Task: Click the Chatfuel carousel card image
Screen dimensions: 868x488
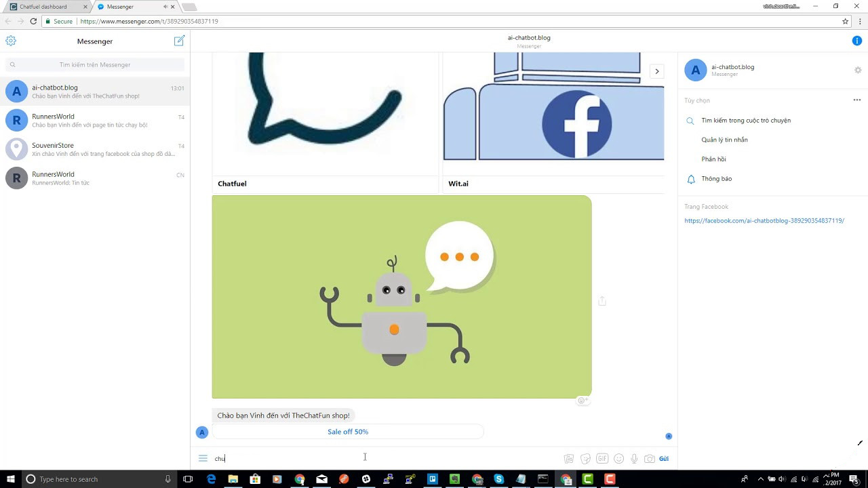Action: point(325,113)
